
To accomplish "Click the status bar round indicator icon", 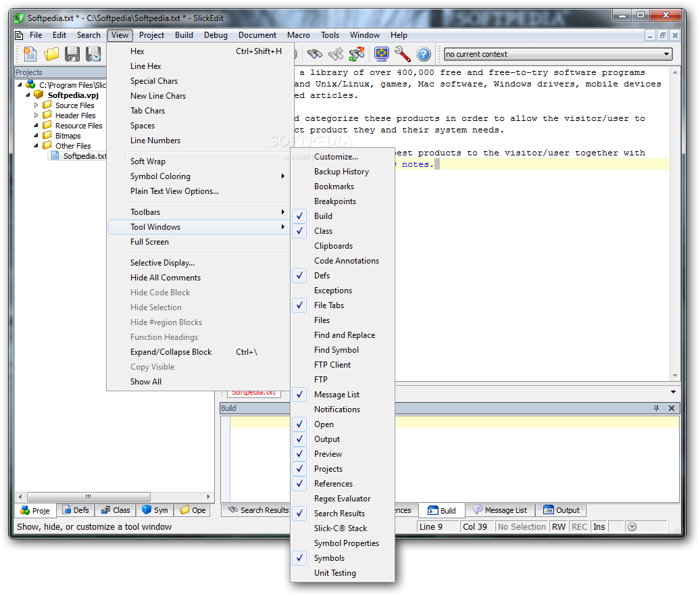I will tap(632, 527).
